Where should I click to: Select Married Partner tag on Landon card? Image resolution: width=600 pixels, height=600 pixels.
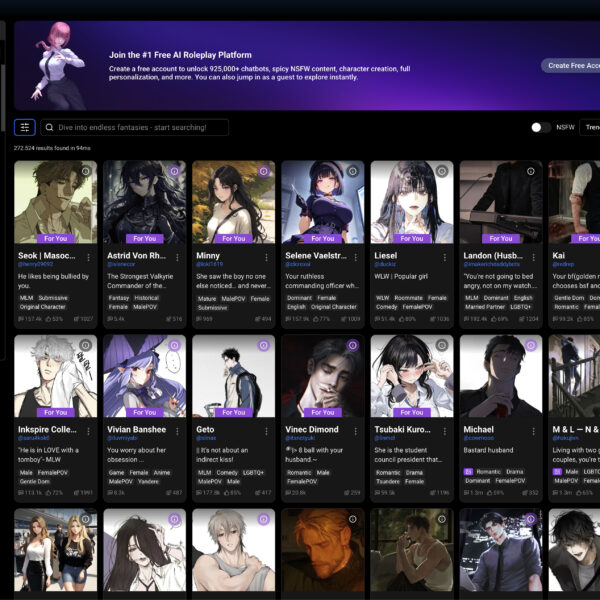pyautogui.click(x=485, y=307)
